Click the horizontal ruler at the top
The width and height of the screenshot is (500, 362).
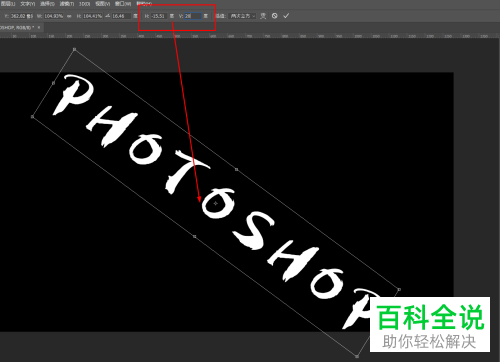pyautogui.click(x=250, y=36)
